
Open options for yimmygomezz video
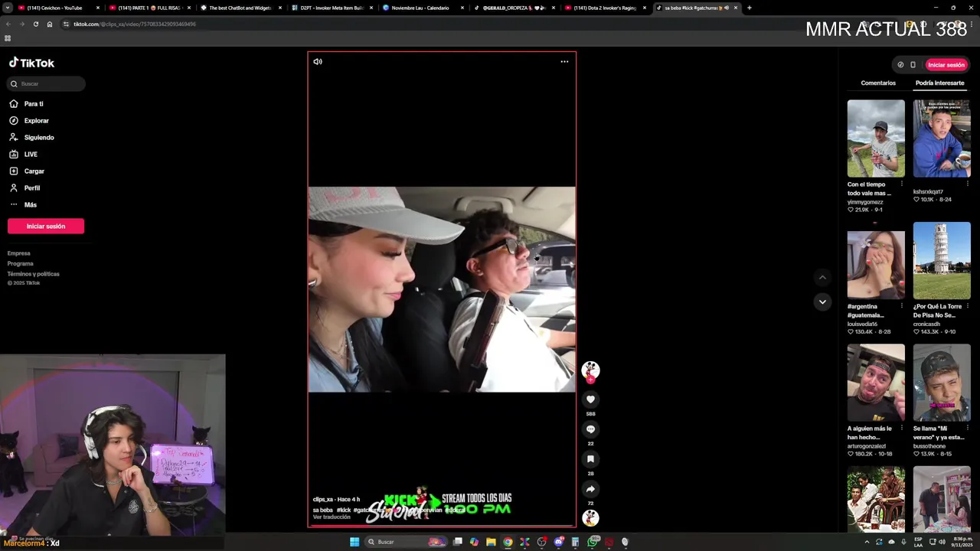click(x=901, y=184)
